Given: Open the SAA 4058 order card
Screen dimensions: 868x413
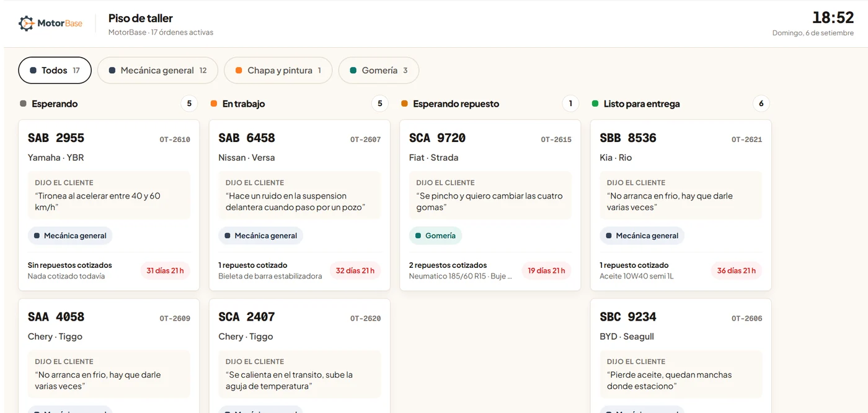Looking at the screenshot, I should (109, 356).
